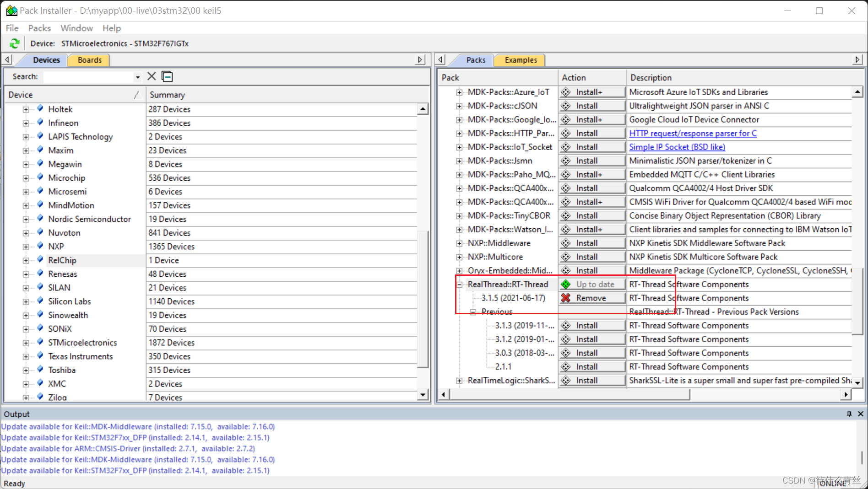This screenshot has height=489, width=868.
Task: Click Install+ for MDK-Packs::Azure_IoT
Action: 592,92
